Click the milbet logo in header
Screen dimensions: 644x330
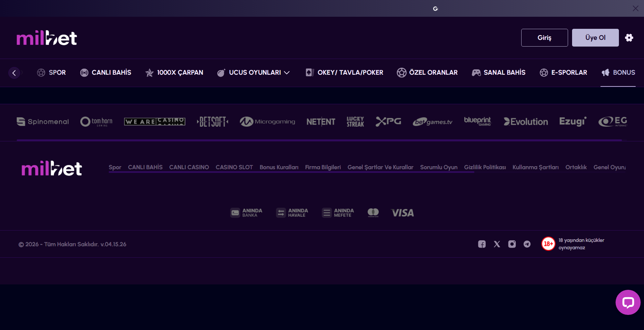pos(47,38)
